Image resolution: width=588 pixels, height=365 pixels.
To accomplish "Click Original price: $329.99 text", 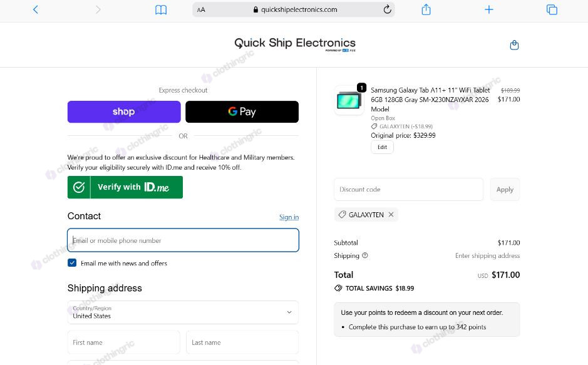I will point(403,135).
